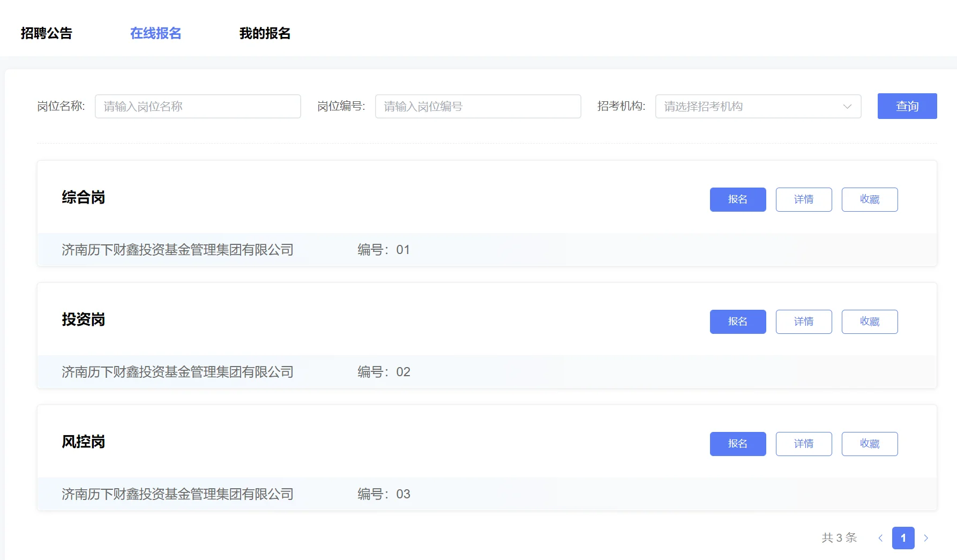Image resolution: width=957 pixels, height=560 pixels.
Task: Click the dropdown arrow in 招考机构 selector
Action: click(x=847, y=106)
